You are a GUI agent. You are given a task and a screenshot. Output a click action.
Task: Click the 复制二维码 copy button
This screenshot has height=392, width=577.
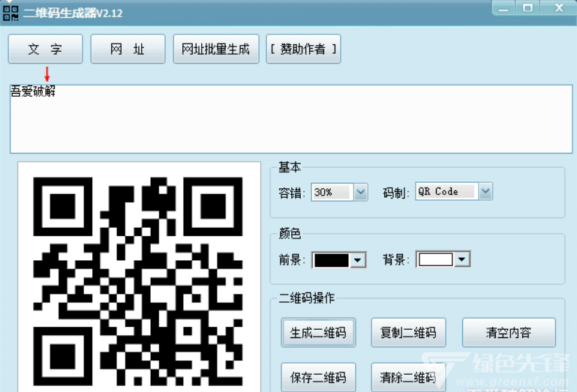pyautogui.click(x=408, y=333)
